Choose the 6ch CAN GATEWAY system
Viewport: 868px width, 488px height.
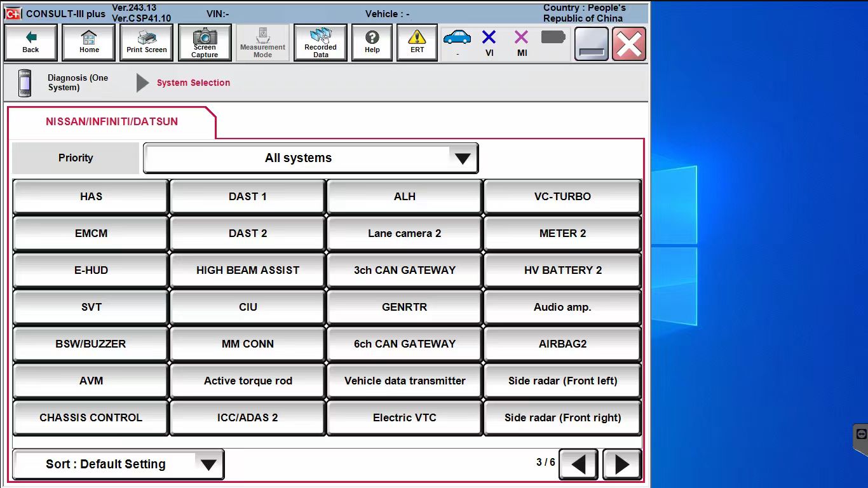[x=405, y=344]
